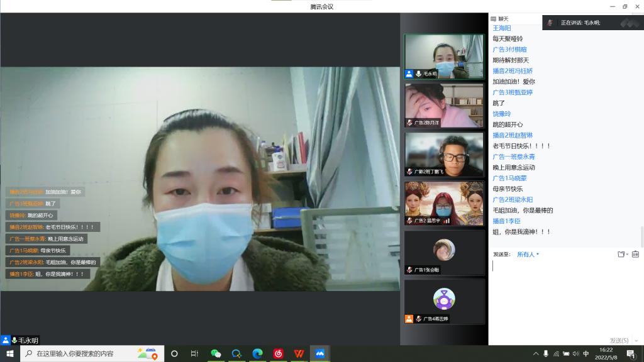Click sender name 播音2班冯钰娇 in chat
Image resolution: width=644 pixels, height=362 pixels.
tap(513, 71)
